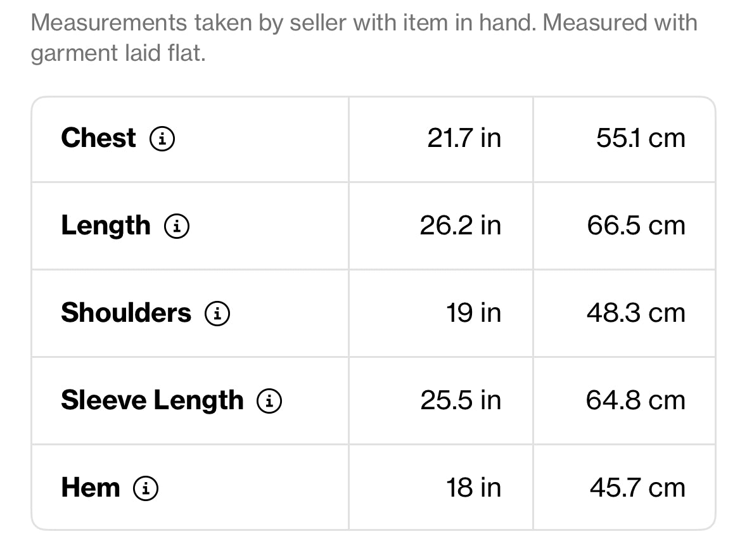
Task: Click the 19 in shoulders value
Action: pyautogui.click(x=473, y=313)
